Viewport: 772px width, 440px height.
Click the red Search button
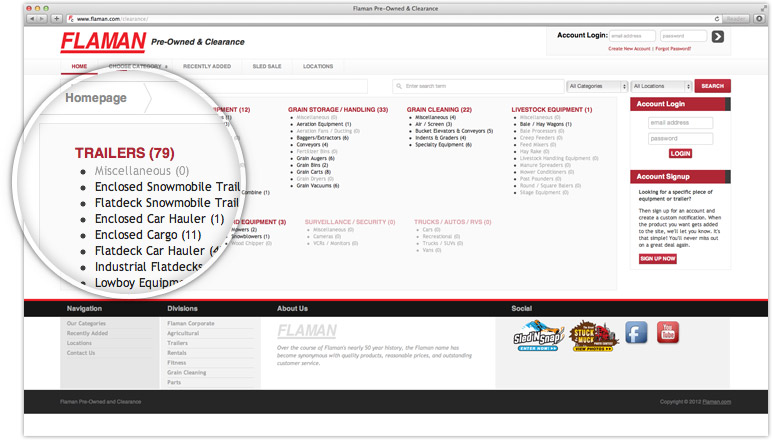712,86
